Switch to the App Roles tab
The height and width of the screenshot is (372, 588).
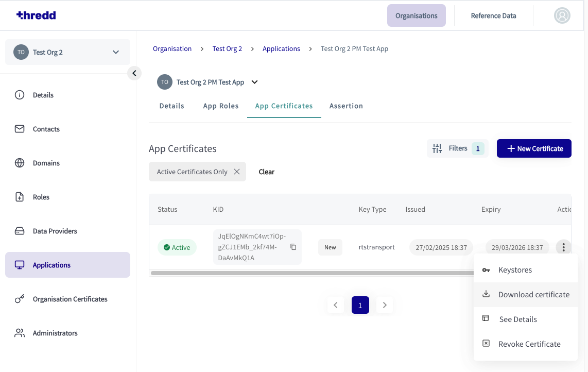[x=221, y=106]
